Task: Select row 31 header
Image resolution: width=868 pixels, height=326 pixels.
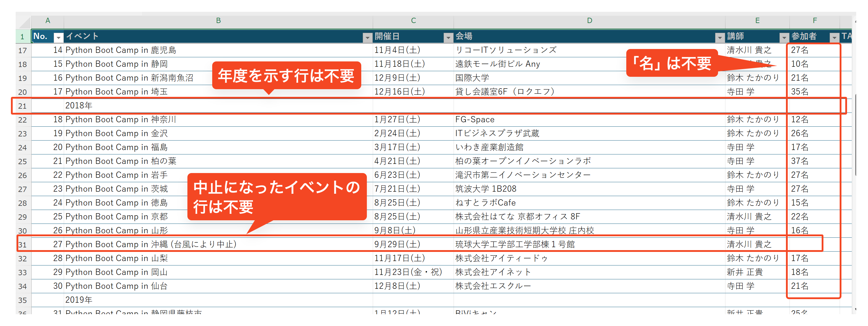Action: click(22, 245)
